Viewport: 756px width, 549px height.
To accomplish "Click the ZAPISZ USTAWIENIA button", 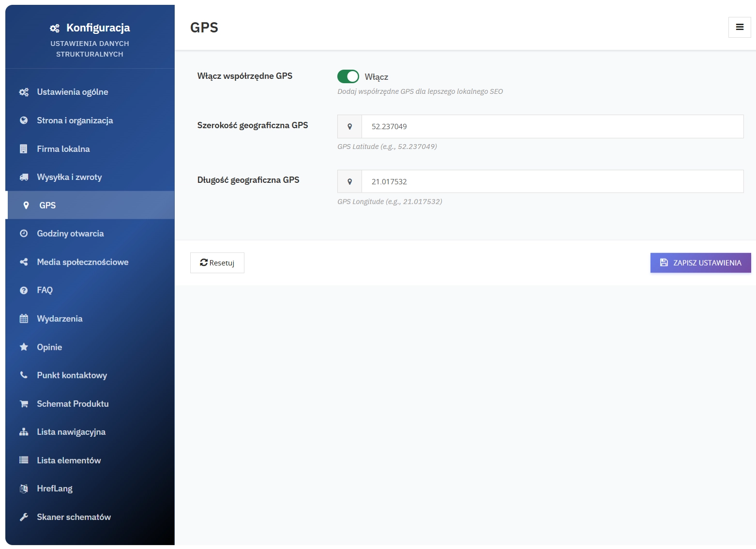I will click(700, 263).
